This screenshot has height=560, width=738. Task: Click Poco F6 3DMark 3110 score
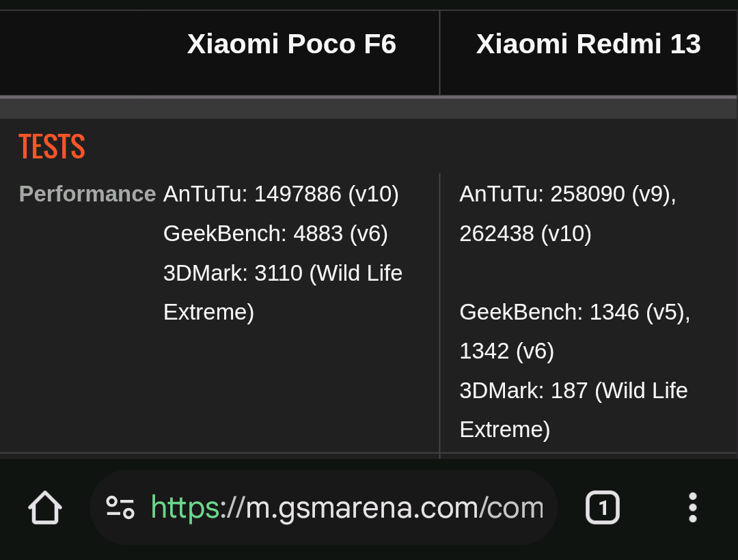[x=282, y=273]
